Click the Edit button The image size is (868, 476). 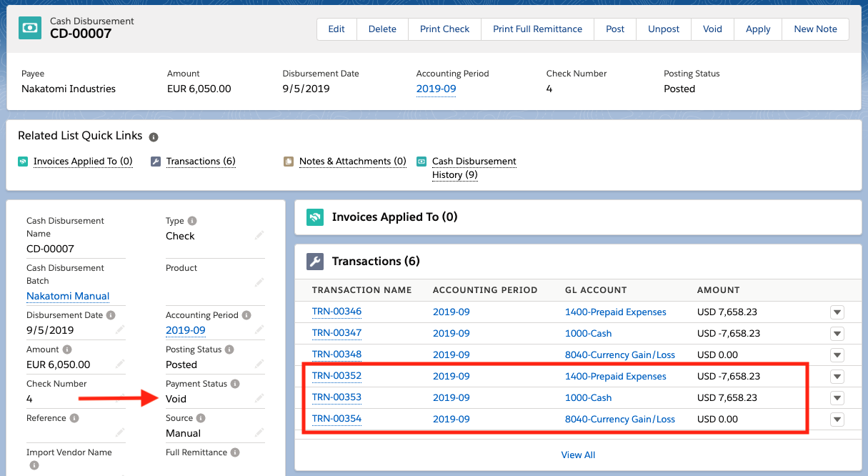tap(336, 29)
